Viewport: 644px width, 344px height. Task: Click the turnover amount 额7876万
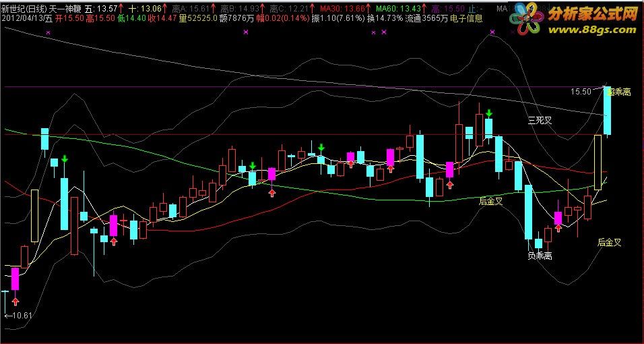pyautogui.click(x=235, y=18)
